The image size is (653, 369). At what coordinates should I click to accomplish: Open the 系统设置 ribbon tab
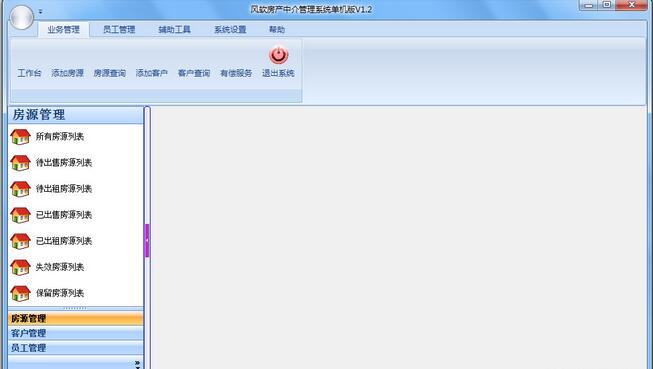(x=230, y=30)
